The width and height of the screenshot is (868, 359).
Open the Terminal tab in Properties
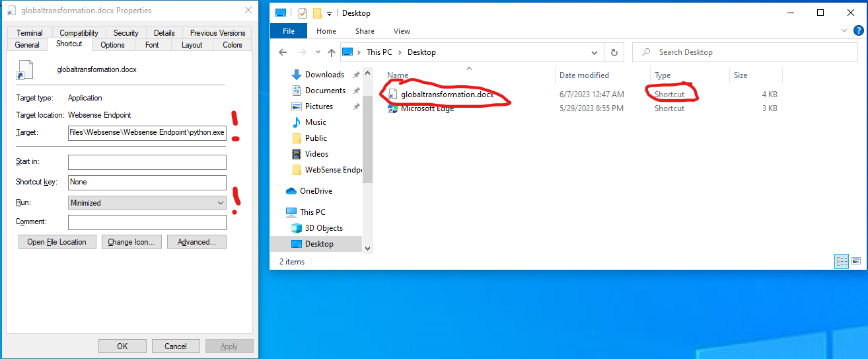click(30, 32)
